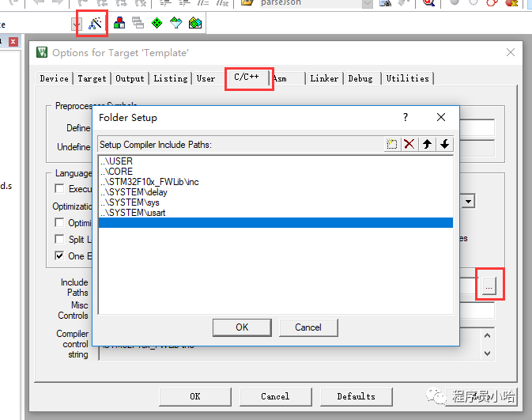Enable the Split Load and Store checkbox
This screenshot has width=532, height=420.
coord(60,240)
